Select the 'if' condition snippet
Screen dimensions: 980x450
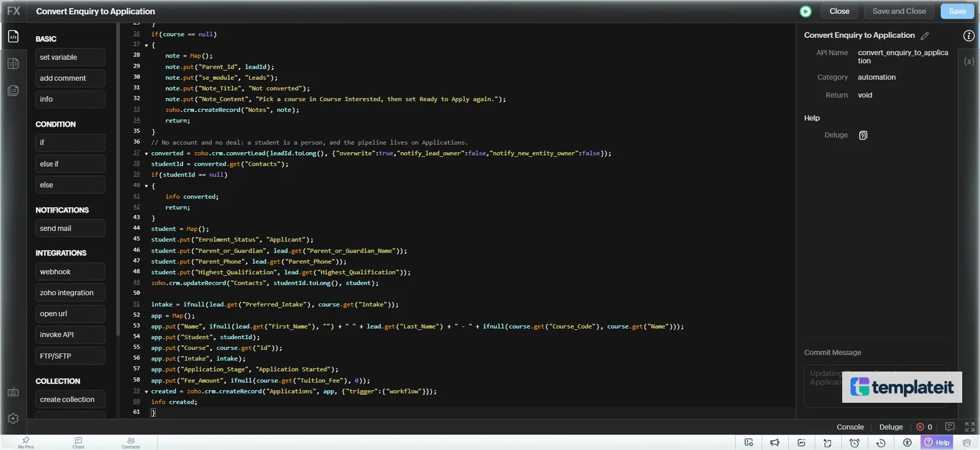pos(70,142)
